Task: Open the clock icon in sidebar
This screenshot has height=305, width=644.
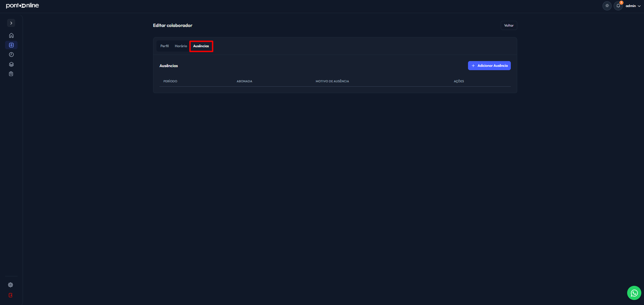Action: 11,55
